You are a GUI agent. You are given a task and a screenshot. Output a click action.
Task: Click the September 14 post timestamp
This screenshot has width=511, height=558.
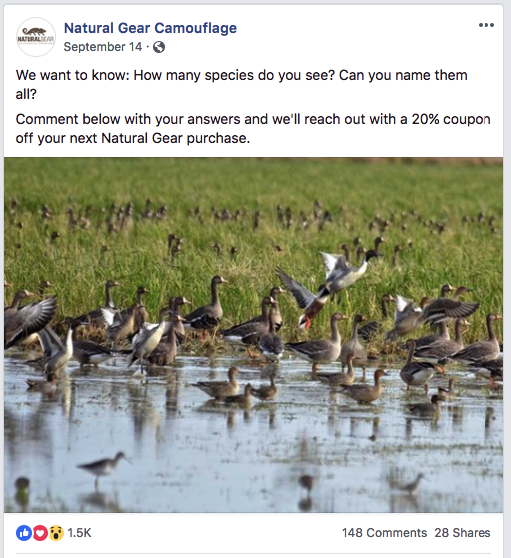pyautogui.click(x=103, y=47)
